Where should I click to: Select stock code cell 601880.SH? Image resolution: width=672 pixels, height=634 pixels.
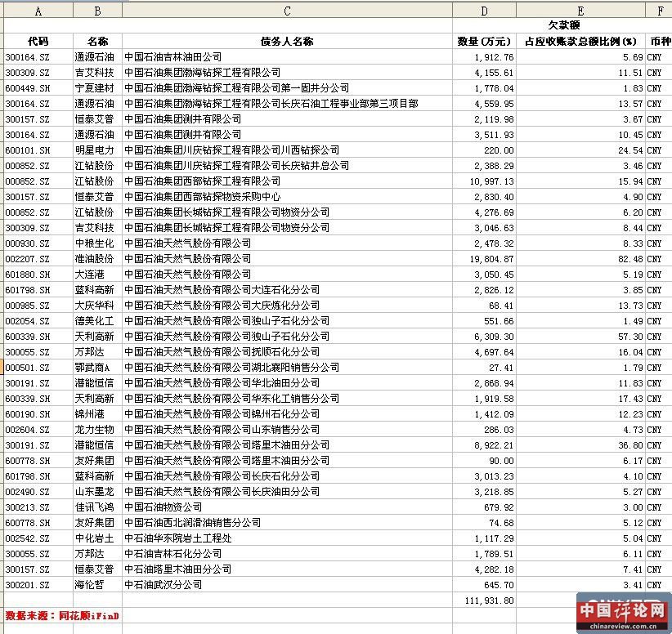pos(38,275)
